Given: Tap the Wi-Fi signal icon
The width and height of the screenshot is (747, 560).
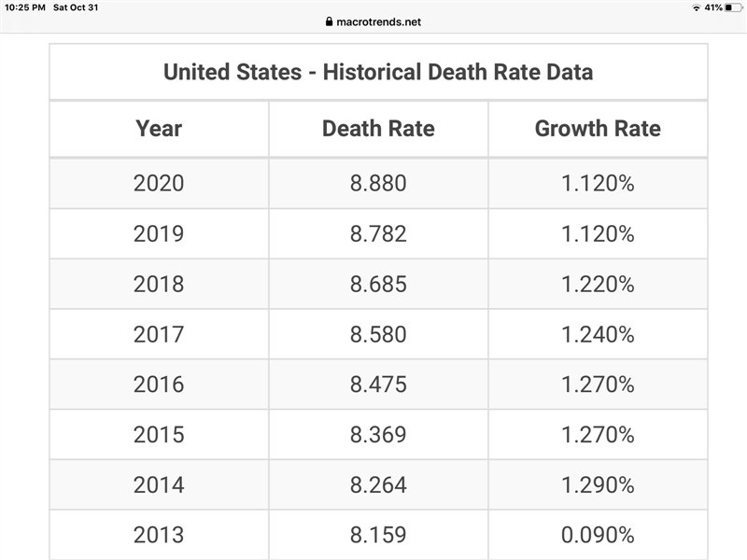Looking at the screenshot, I should point(696,7).
